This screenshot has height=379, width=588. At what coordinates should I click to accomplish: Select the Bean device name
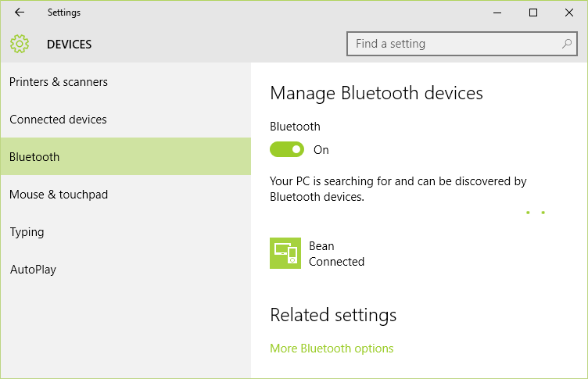(x=321, y=246)
